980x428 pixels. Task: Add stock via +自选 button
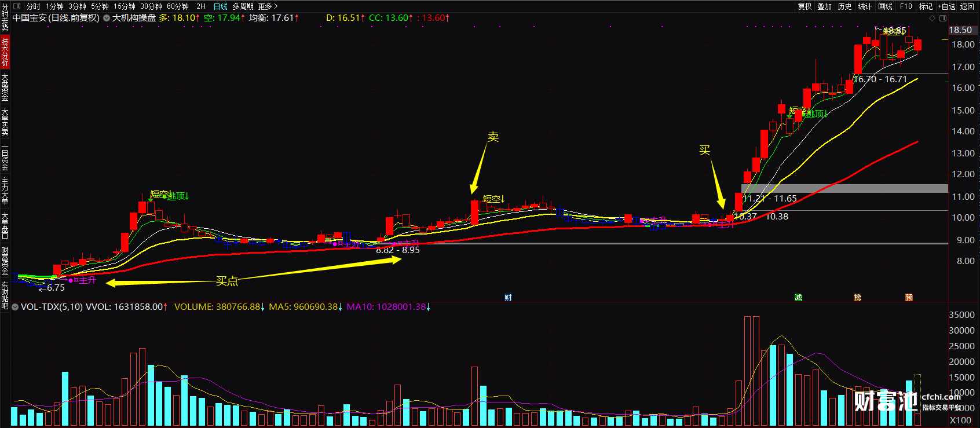pyautogui.click(x=946, y=6)
